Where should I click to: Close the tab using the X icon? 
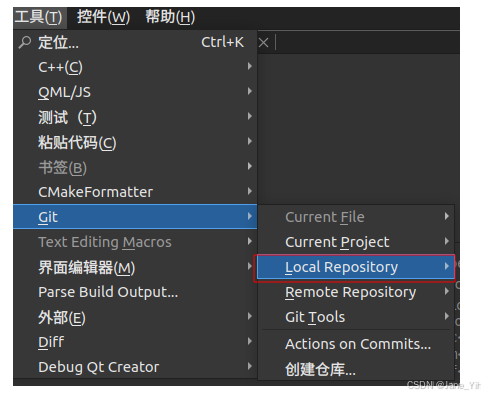point(263,43)
